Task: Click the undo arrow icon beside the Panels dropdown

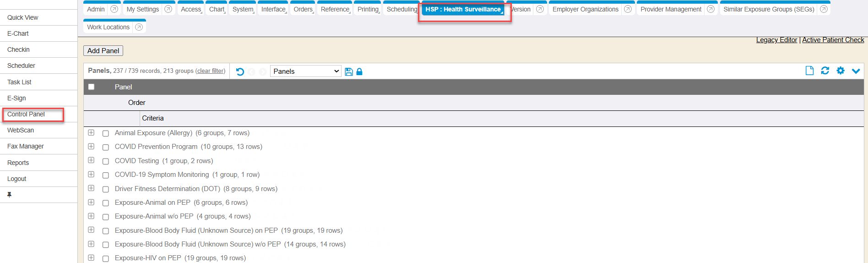Action: pyautogui.click(x=240, y=71)
